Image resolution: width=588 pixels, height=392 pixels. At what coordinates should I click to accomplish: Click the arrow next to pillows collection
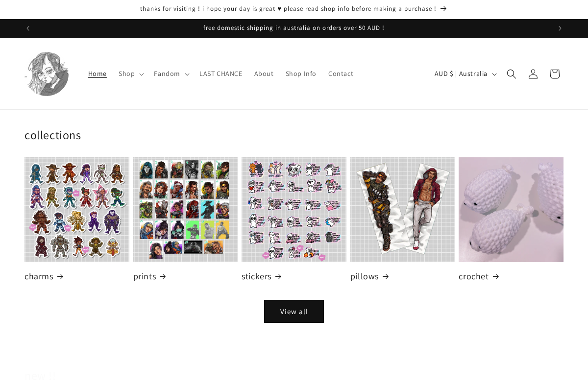tap(386, 276)
